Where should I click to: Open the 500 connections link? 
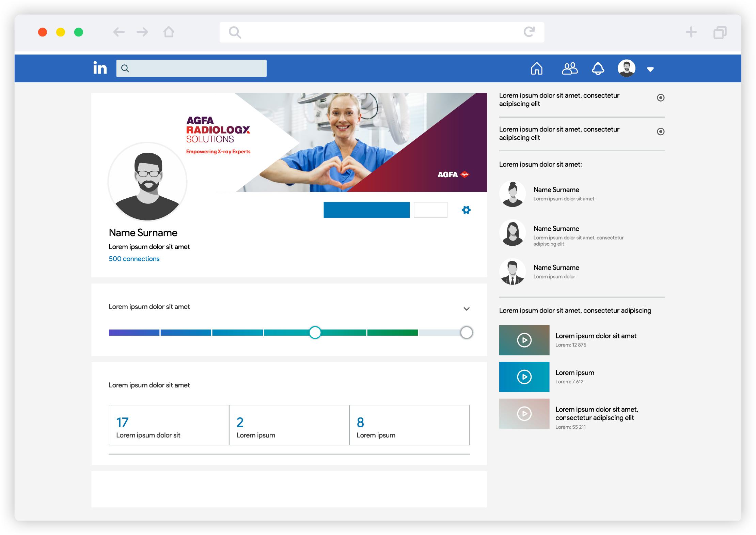134,259
